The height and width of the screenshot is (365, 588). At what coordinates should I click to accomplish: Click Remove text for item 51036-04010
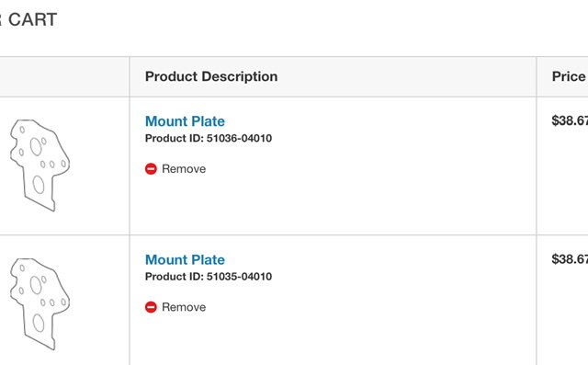(x=184, y=169)
